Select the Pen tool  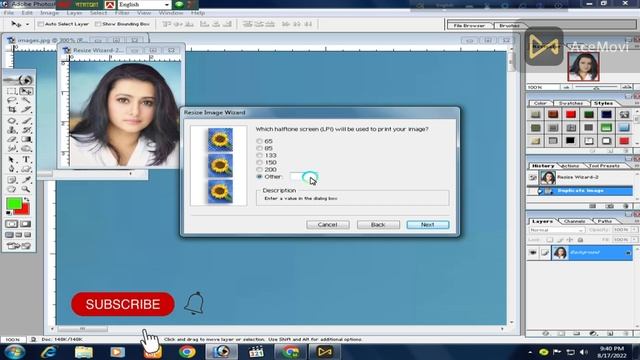[11, 169]
